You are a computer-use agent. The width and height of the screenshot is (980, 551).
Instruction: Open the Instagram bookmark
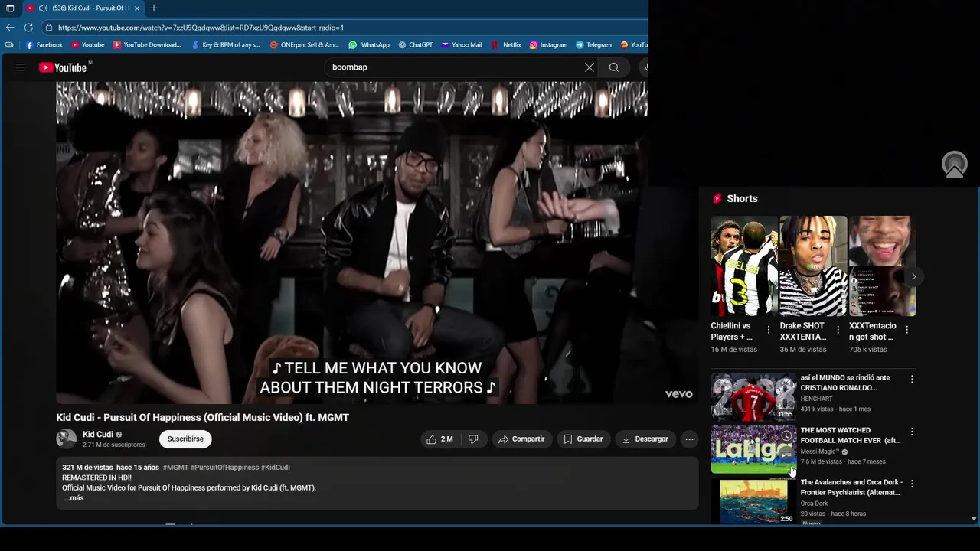pyautogui.click(x=548, y=45)
